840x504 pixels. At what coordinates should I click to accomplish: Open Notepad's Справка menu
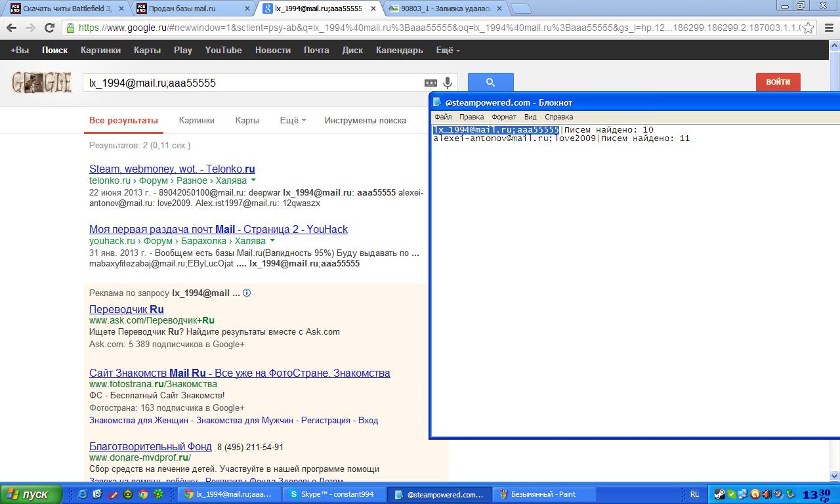click(558, 117)
